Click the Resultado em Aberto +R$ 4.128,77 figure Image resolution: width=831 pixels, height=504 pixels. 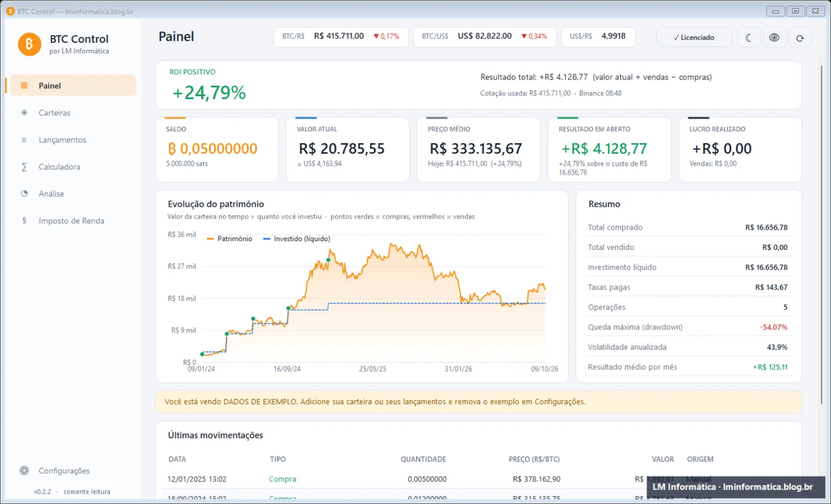pos(604,148)
